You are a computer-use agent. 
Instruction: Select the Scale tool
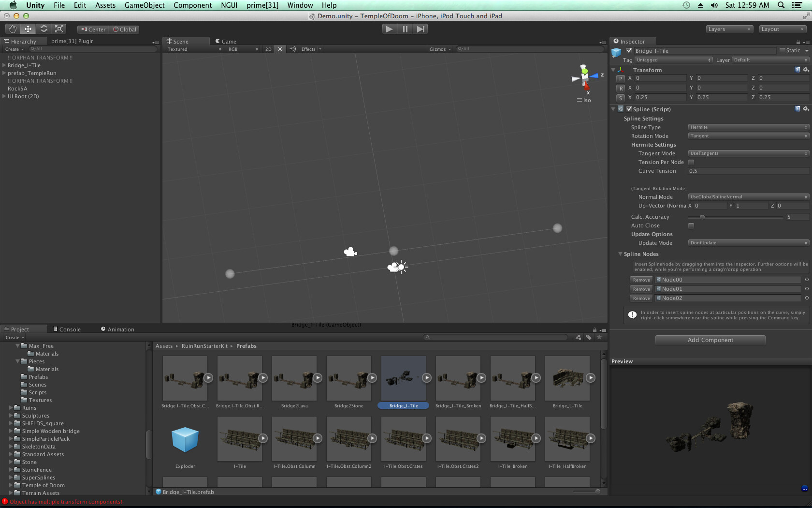point(59,29)
